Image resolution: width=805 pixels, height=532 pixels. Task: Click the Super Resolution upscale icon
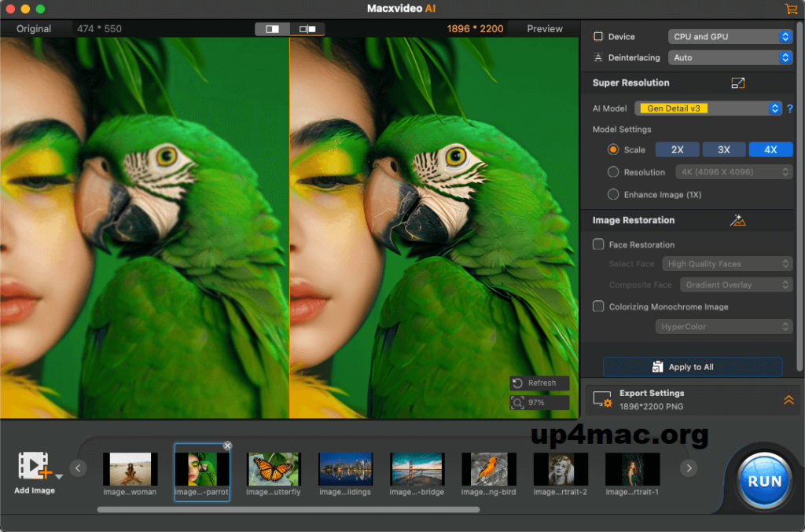click(x=737, y=83)
